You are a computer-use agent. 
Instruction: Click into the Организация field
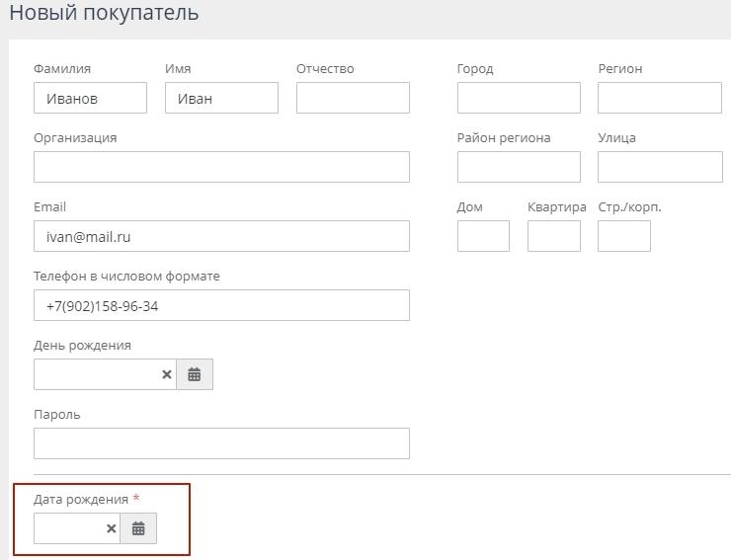click(221, 167)
